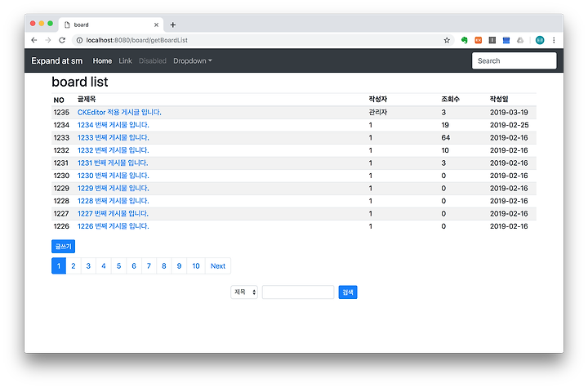The image size is (588, 388).
Task: Click the Disabled navbar item
Action: (152, 60)
